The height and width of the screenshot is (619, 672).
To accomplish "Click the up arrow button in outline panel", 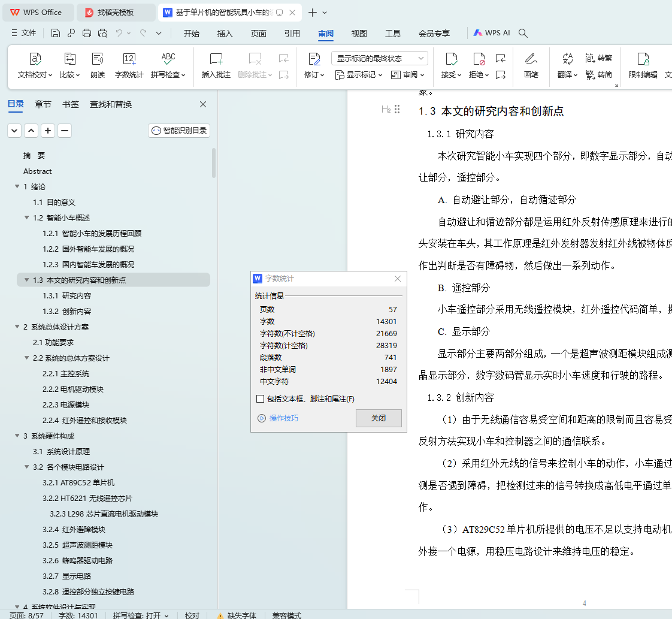I will (31, 131).
